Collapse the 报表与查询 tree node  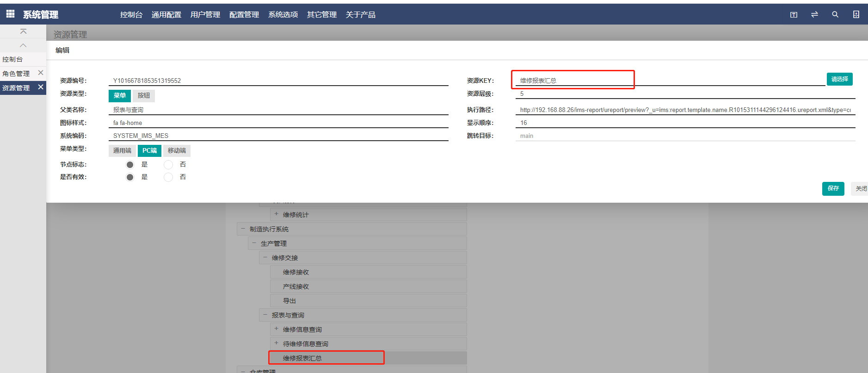pos(265,314)
